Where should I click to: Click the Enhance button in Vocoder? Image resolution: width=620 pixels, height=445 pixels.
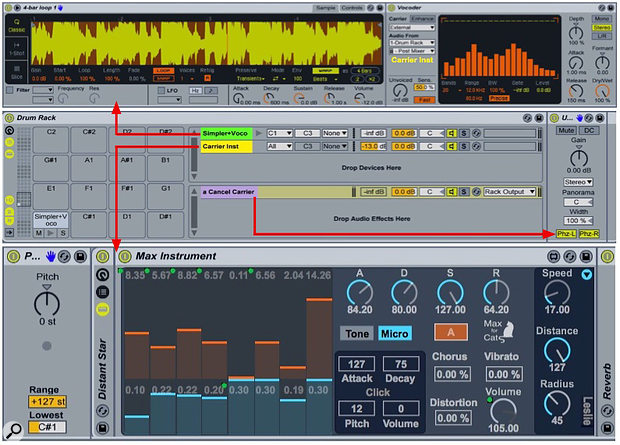(x=422, y=19)
